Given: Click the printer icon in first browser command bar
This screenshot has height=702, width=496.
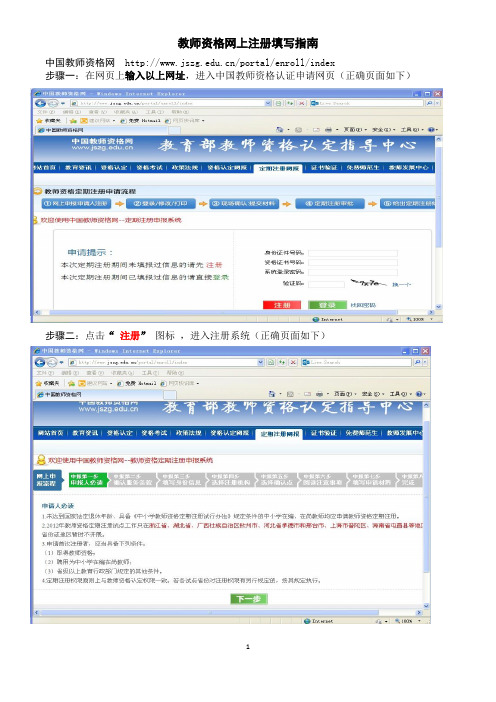Looking at the screenshot, I should click(328, 130).
